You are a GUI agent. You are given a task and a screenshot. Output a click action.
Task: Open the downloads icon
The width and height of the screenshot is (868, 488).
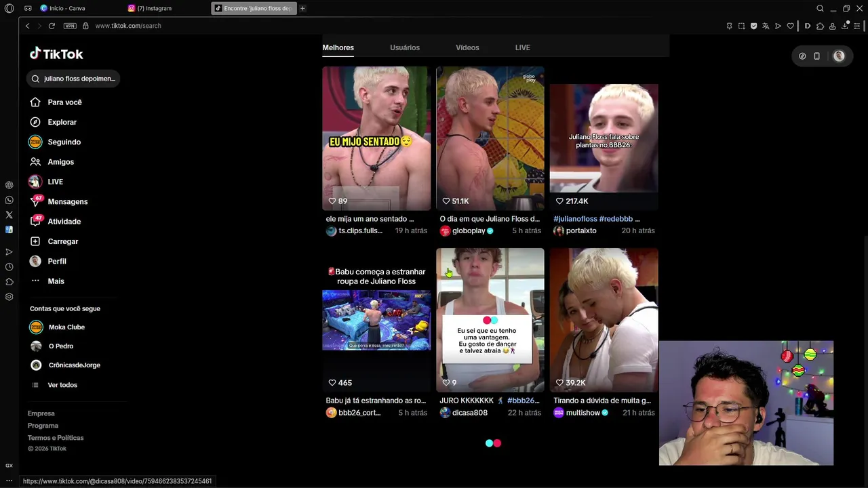845,26
